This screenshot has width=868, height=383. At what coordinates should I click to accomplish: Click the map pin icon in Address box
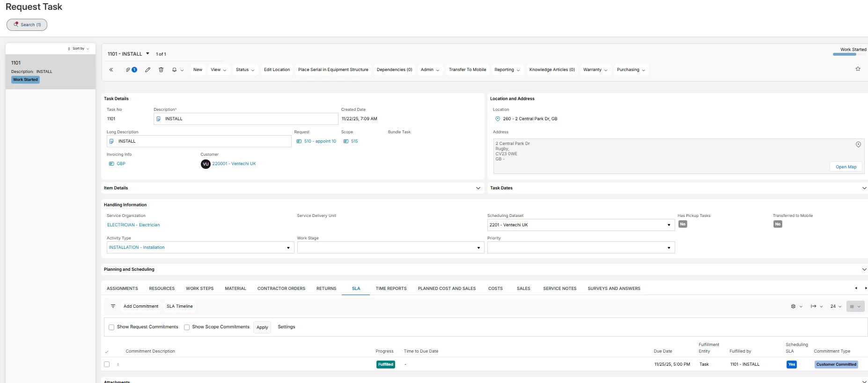pos(858,145)
